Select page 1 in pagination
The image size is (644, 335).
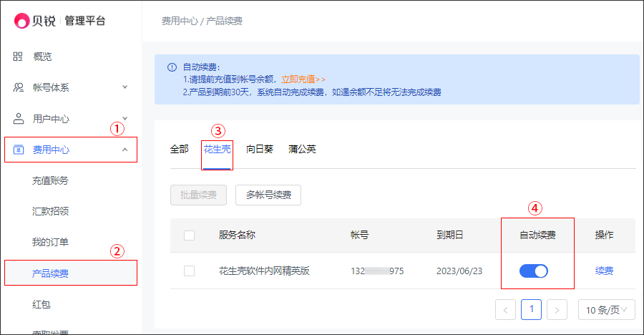[532, 309]
